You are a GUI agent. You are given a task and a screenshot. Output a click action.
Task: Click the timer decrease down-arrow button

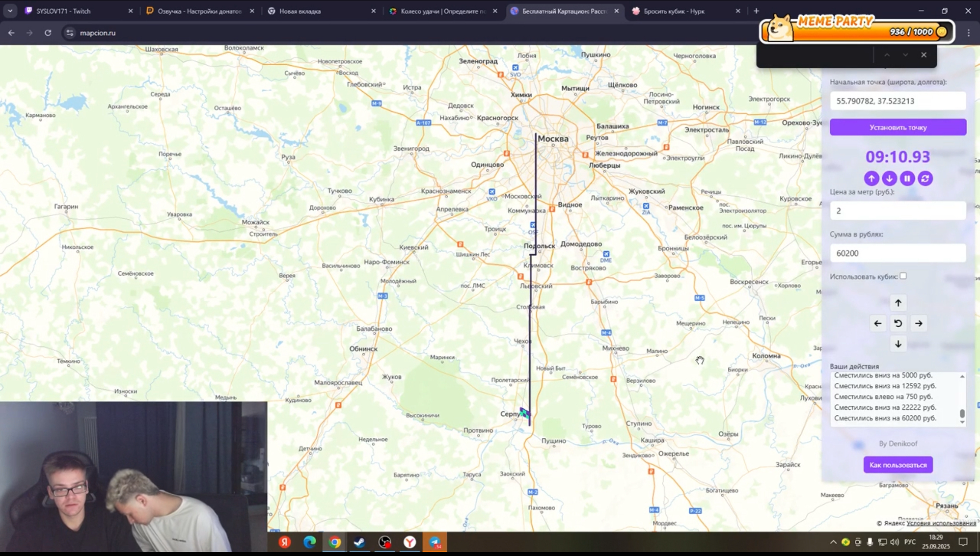pyautogui.click(x=889, y=179)
